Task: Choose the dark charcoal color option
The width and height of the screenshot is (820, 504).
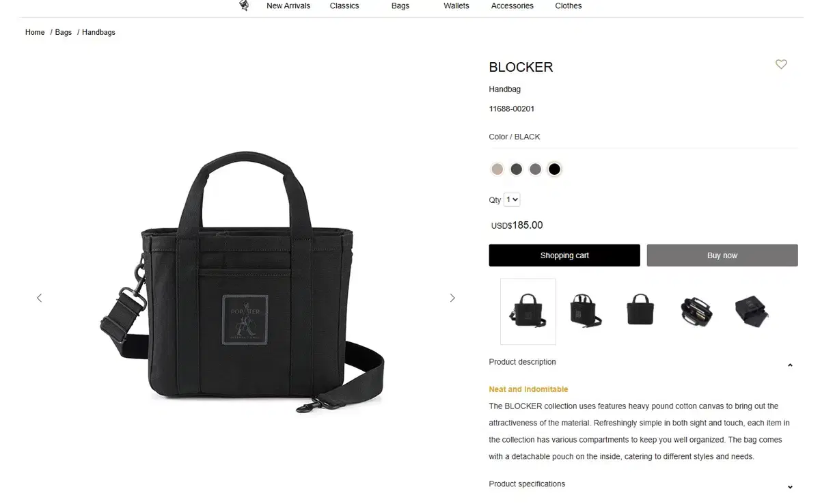Action: [x=517, y=169]
